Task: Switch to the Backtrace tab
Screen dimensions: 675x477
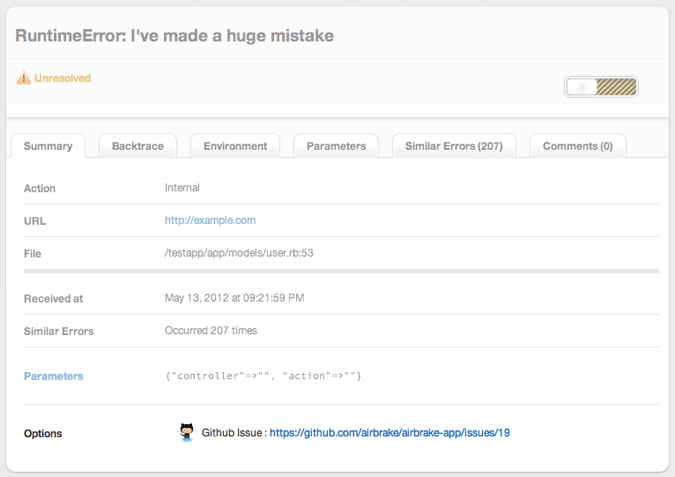Action: 138,146
